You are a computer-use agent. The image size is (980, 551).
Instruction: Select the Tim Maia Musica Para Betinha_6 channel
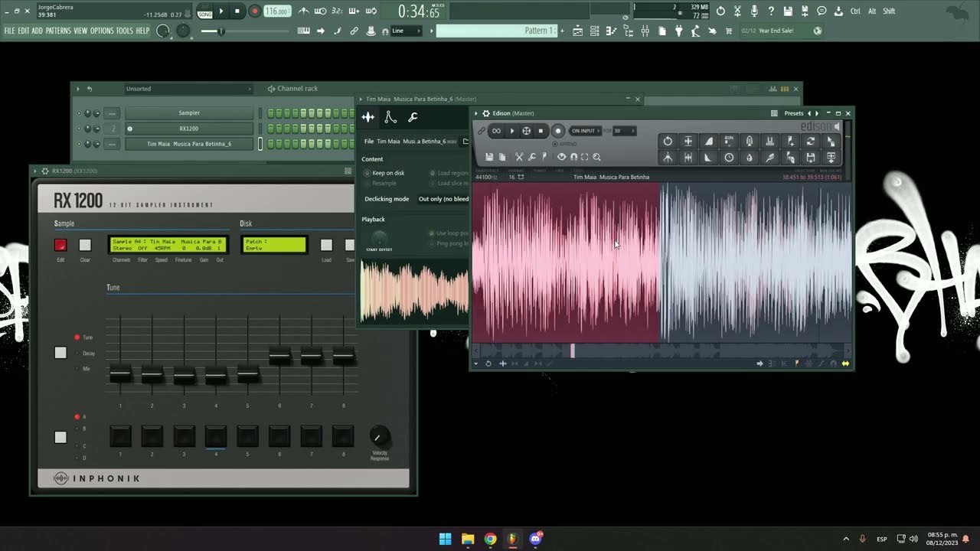[x=189, y=144]
